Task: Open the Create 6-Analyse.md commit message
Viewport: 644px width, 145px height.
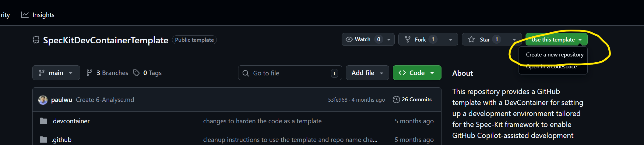Action: coord(105,100)
